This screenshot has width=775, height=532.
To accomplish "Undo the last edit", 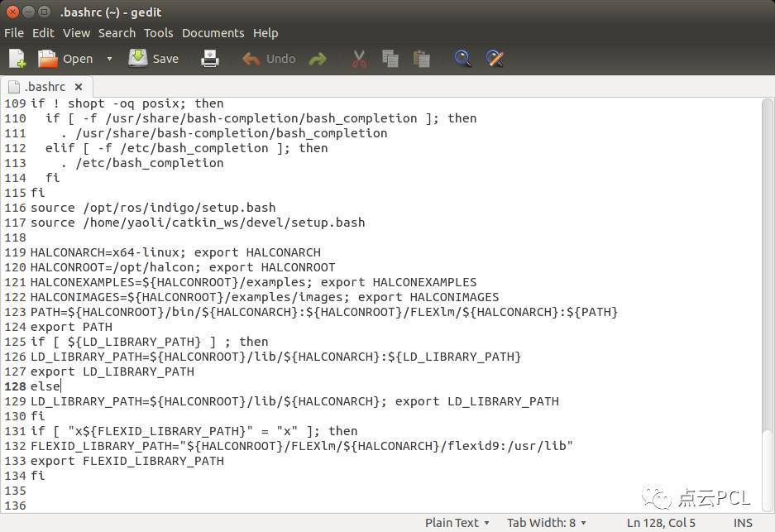I will pos(269,59).
